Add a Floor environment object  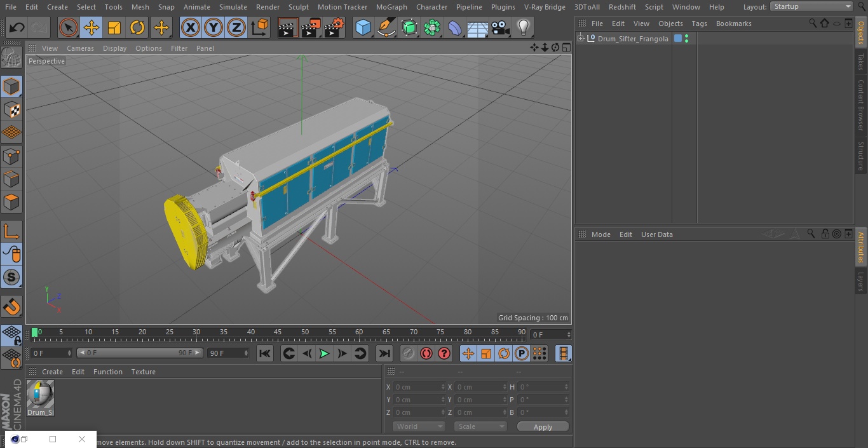click(x=478, y=27)
